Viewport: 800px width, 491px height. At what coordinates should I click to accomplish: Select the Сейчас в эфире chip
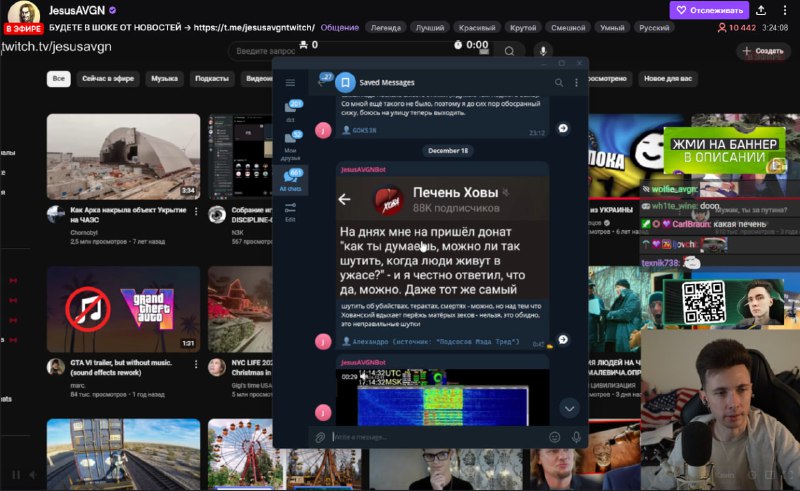tap(108, 79)
